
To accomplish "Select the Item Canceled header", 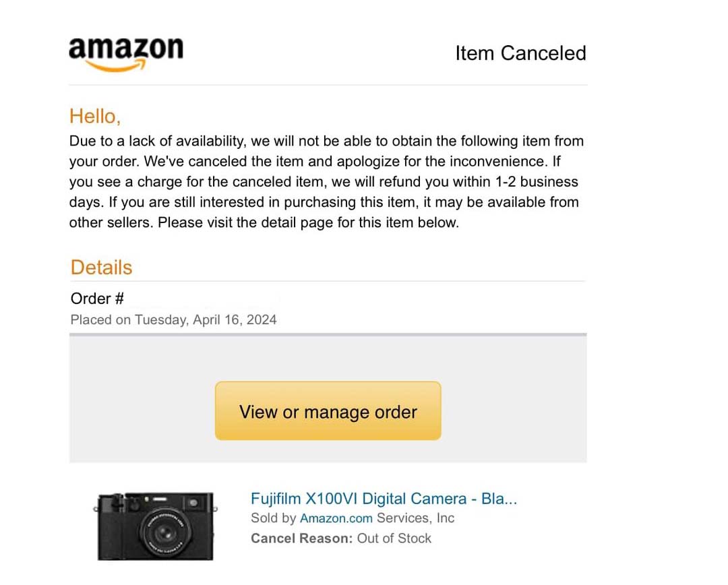I will coord(520,53).
